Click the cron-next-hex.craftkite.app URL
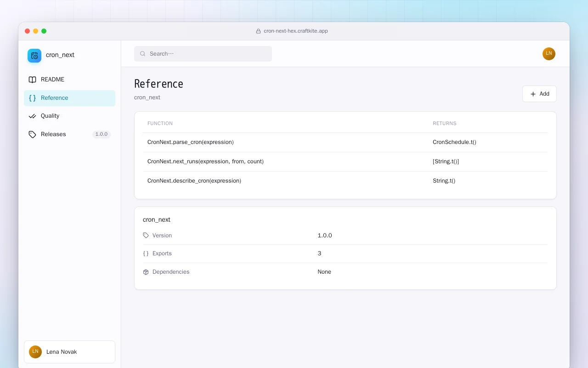Screen dimensions: 588x368 [x=295, y=31]
